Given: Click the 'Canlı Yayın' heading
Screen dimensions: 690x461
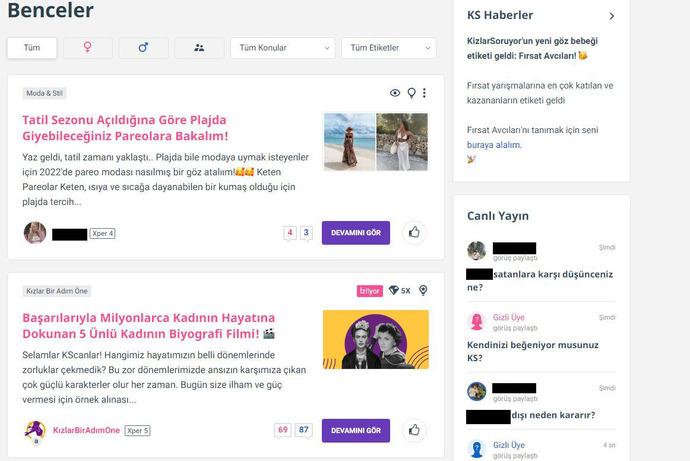Looking at the screenshot, I should [498, 216].
